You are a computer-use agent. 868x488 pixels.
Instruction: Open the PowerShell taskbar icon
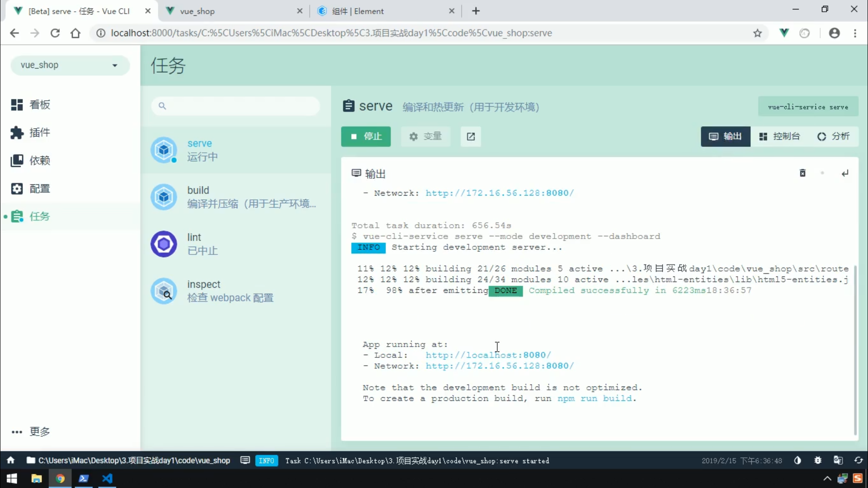(84, 479)
